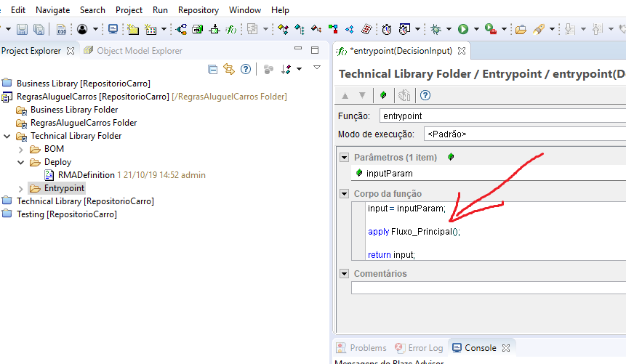Expand the Entrypoint folder node
The width and height of the screenshot is (626, 364).
point(21,189)
